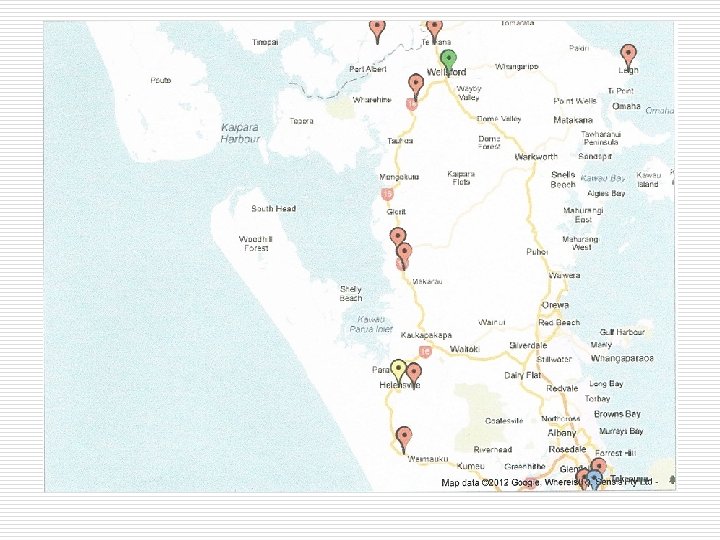The height and width of the screenshot is (540, 720).
Task: Click the Kawau Island label
Action: 648,180
